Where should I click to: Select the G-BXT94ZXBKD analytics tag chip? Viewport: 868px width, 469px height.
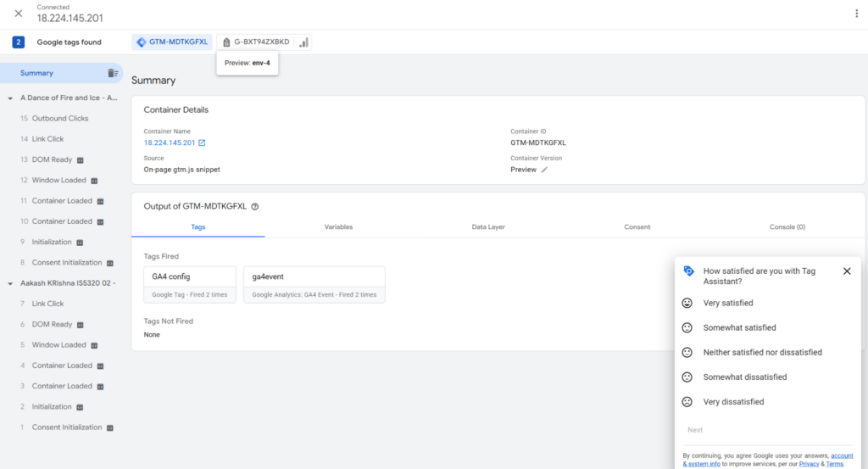[x=264, y=42]
